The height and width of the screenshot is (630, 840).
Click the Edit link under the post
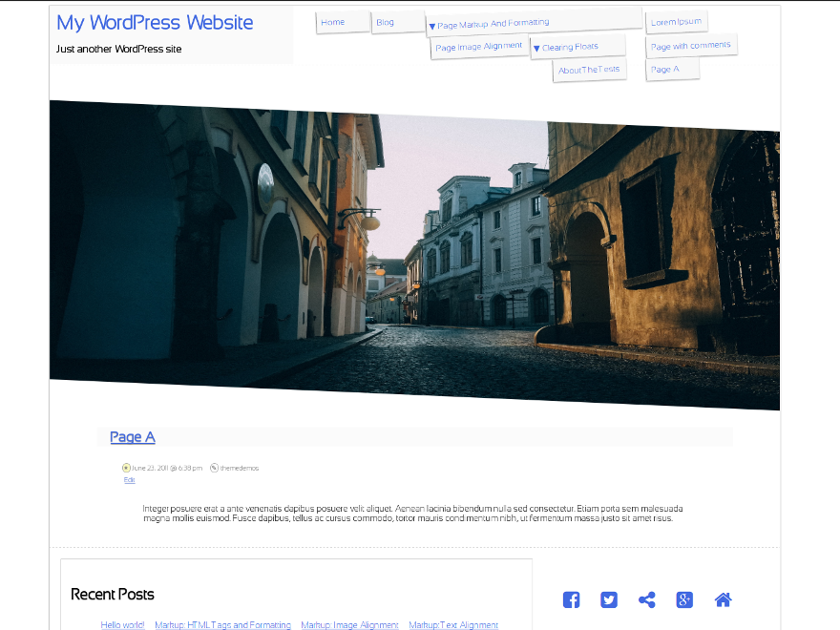(130, 480)
